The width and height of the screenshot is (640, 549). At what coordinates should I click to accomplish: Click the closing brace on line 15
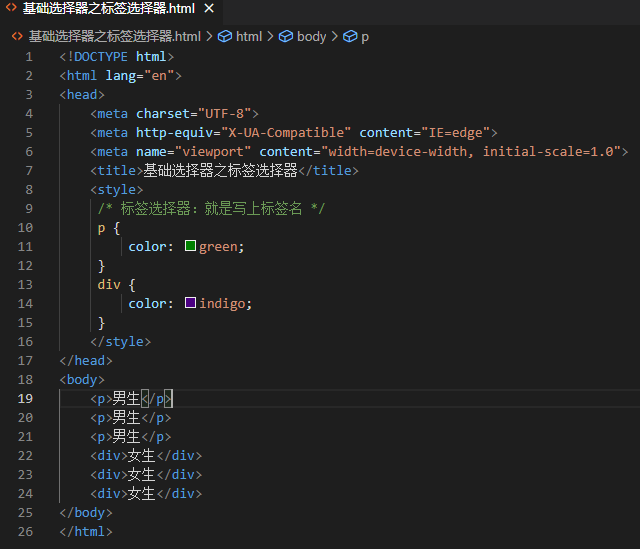tap(101, 323)
